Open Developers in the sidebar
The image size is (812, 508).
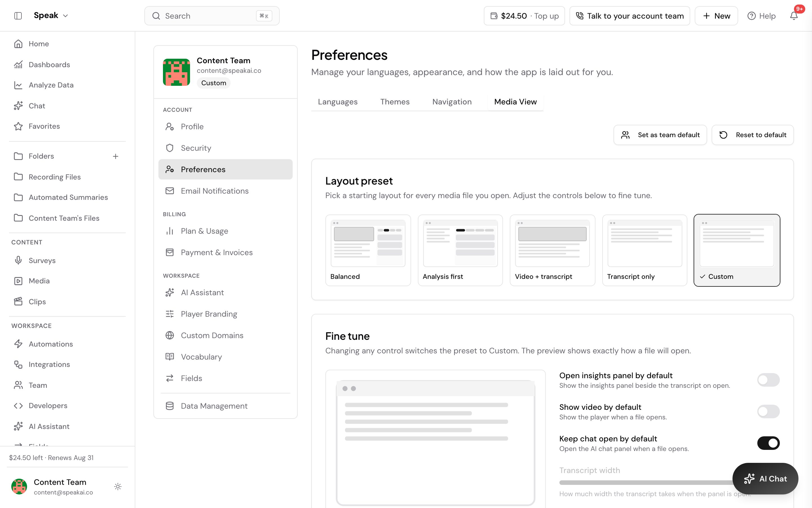pos(67,406)
